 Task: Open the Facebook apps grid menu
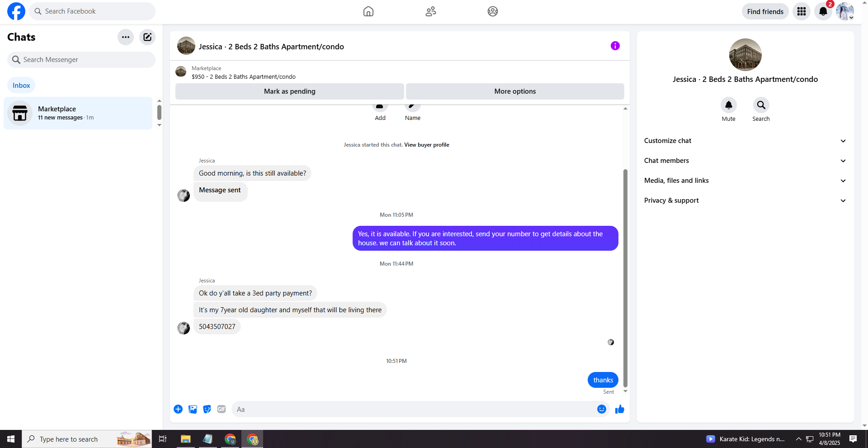coord(802,11)
